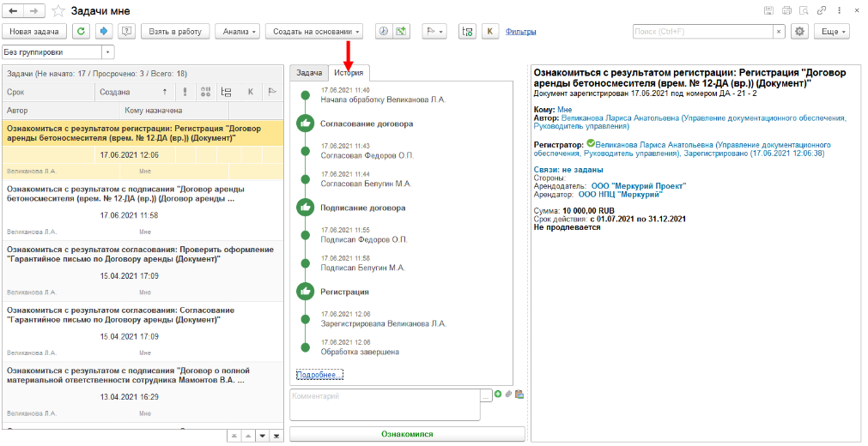This screenshot has height=446, width=868.
Task: Attach a file using the paperclip icon
Action: [x=507, y=394]
